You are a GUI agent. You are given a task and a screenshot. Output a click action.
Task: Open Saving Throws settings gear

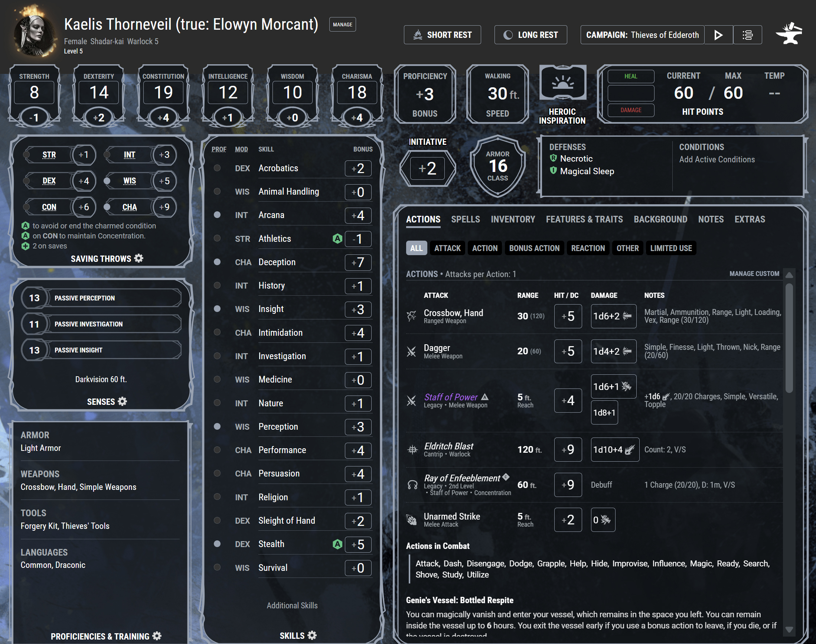pos(139,258)
